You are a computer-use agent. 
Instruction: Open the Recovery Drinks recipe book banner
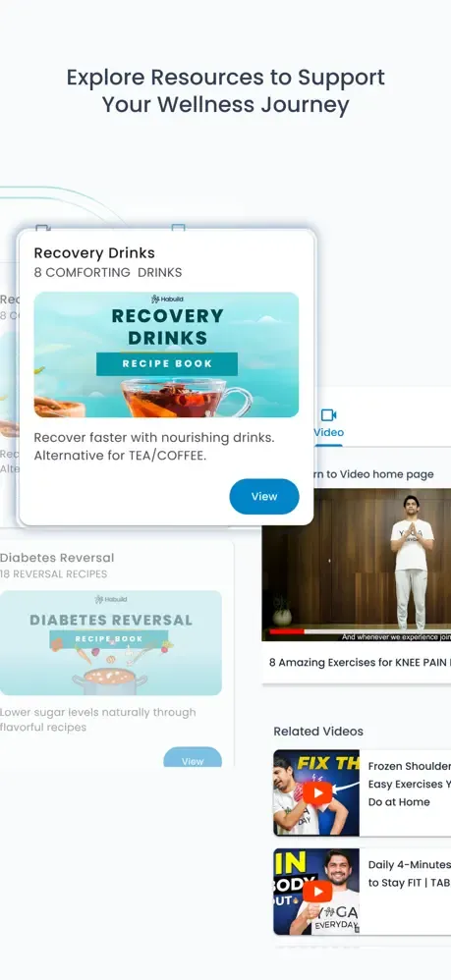166,354
